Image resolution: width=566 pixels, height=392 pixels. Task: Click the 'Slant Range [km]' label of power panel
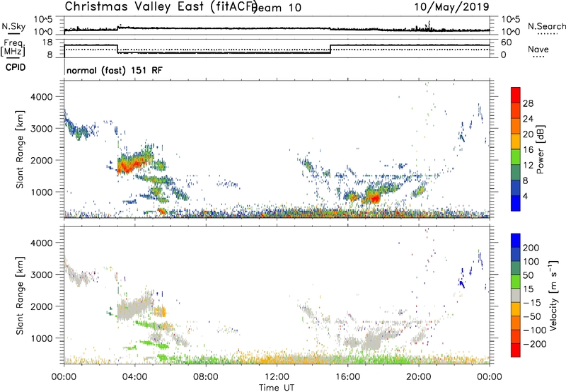click(20, 150)
